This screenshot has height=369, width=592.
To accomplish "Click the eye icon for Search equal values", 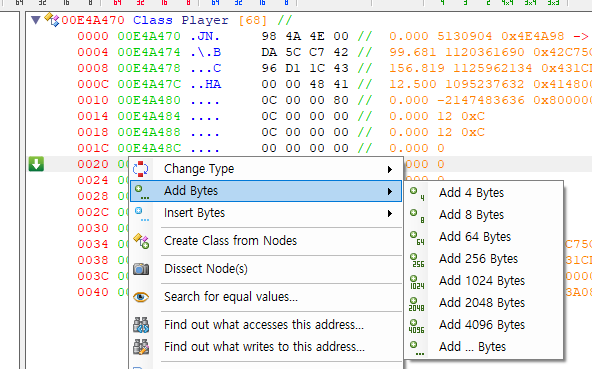I will pos(141,297).
